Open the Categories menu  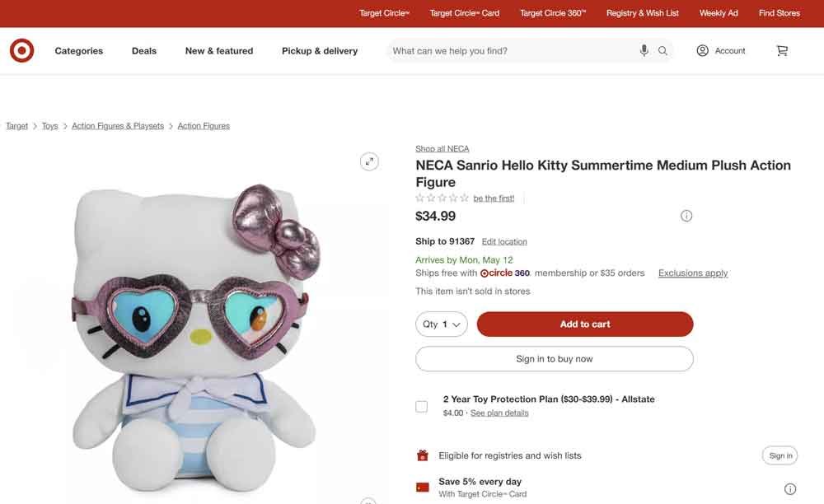78,50
